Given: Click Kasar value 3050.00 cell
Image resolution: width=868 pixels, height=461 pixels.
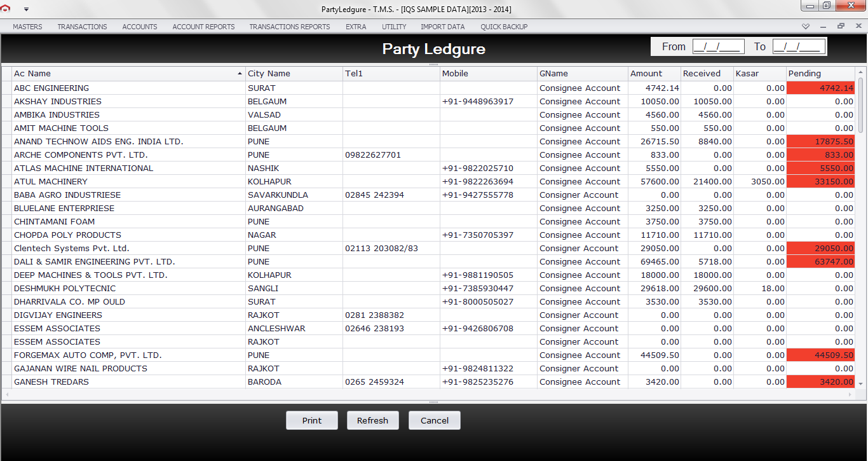Looking at the screenshot, I should coord(760,181).
